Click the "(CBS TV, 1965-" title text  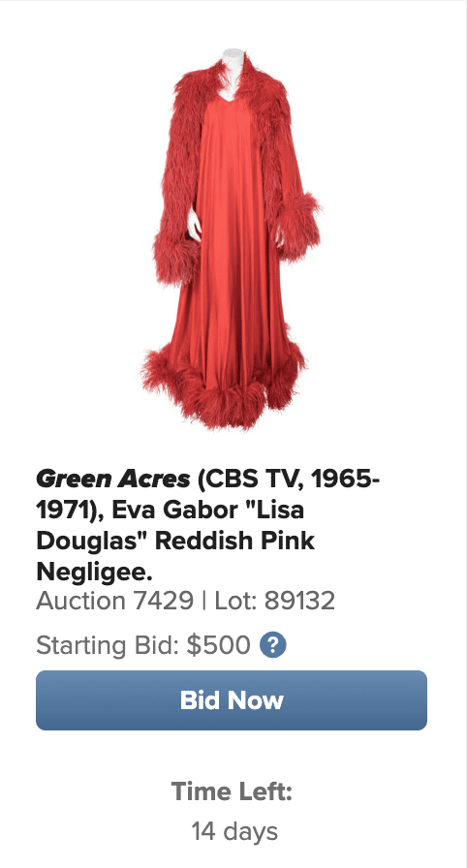pos(289,480)
